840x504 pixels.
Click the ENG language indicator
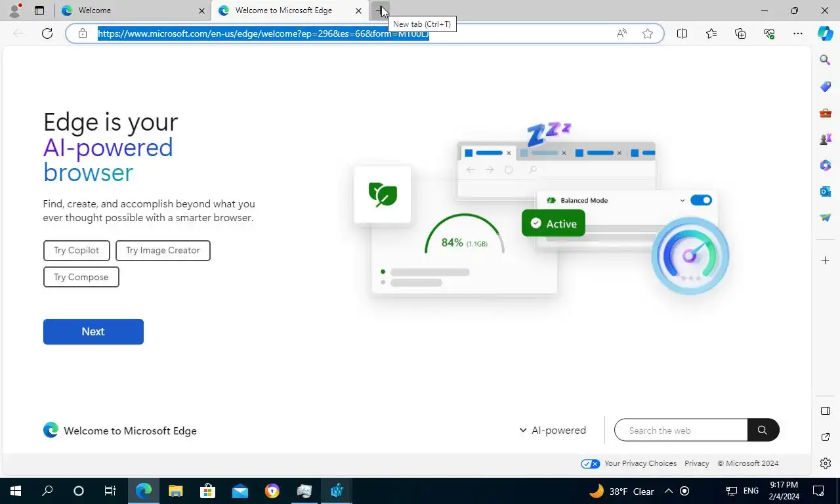coord(751,491)
